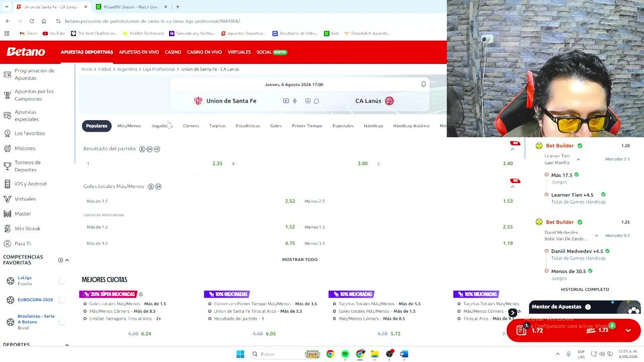This screenshot has height=362, width=644.
Task: Click the Apuestas especiales sidebar icon
Action: [8, 116]
